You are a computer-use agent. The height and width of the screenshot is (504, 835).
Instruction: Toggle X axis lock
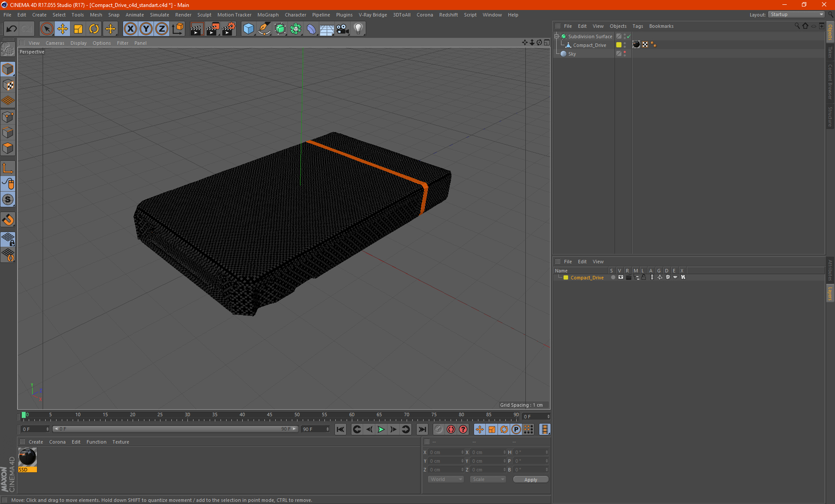130,29
